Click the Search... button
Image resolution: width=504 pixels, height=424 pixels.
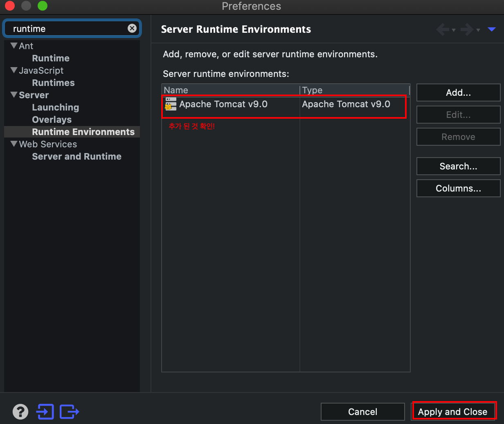point(458,166)
